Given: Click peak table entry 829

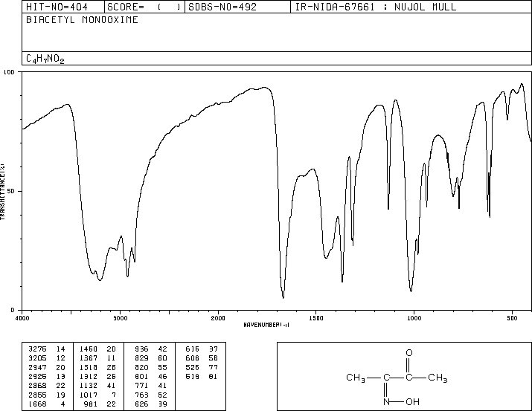Looking at the screenshot, I should point(141,358).
